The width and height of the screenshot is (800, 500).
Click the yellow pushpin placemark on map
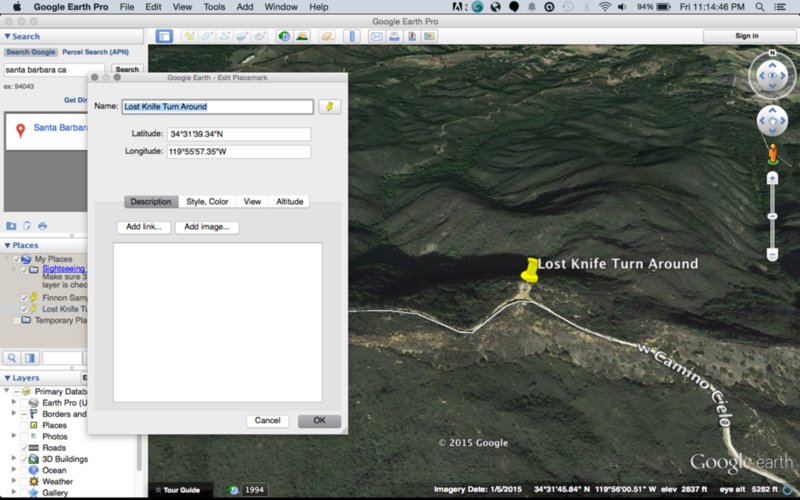coord(530,270)
